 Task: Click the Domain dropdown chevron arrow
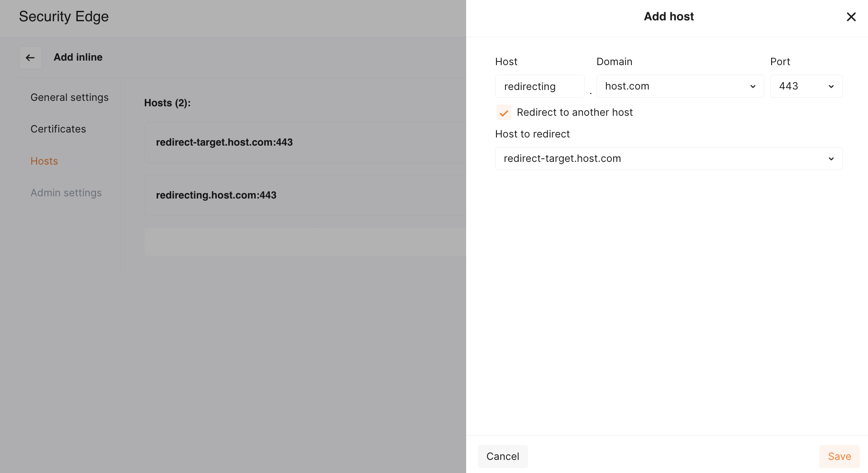pos(753,86)
